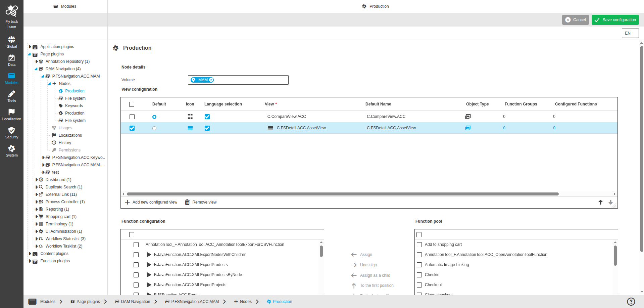Select the Global icon in the left sidebar
The height and width of the screenshot is (308, 644).
pos(11,41)
